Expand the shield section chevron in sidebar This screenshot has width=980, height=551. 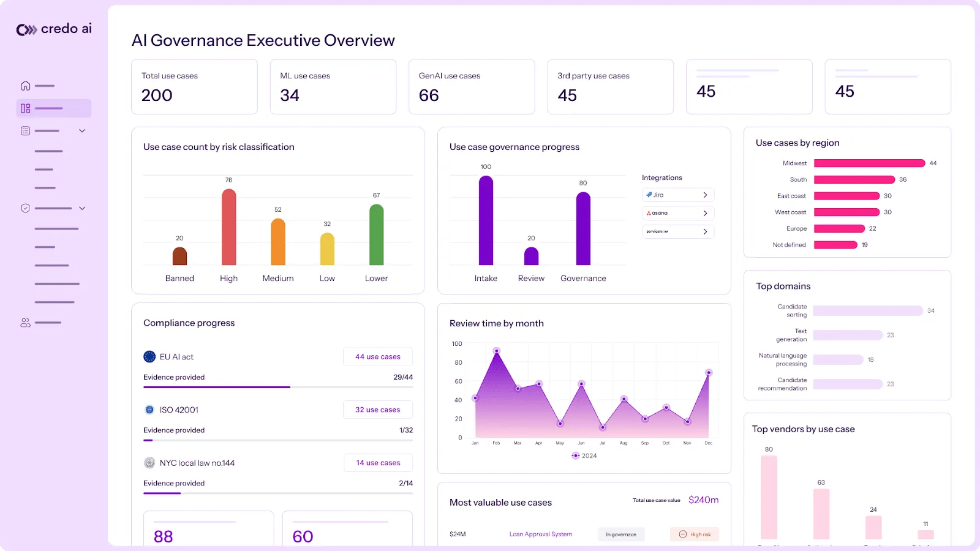(82, 208)
